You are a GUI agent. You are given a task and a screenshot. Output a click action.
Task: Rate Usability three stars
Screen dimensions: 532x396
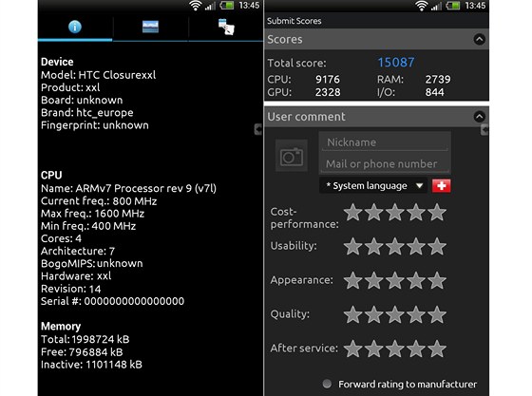395,247
